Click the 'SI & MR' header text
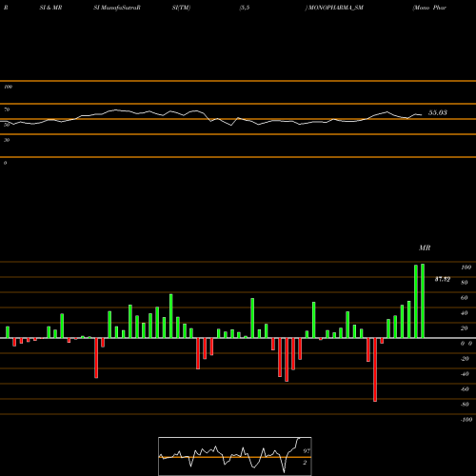 pyautogui.click(x=50, y=8)
